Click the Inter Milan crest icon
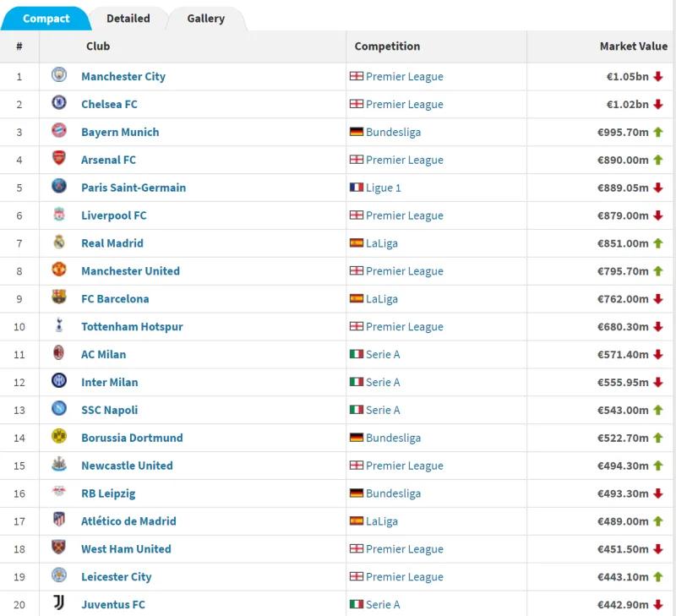 (x=59, y=382)
